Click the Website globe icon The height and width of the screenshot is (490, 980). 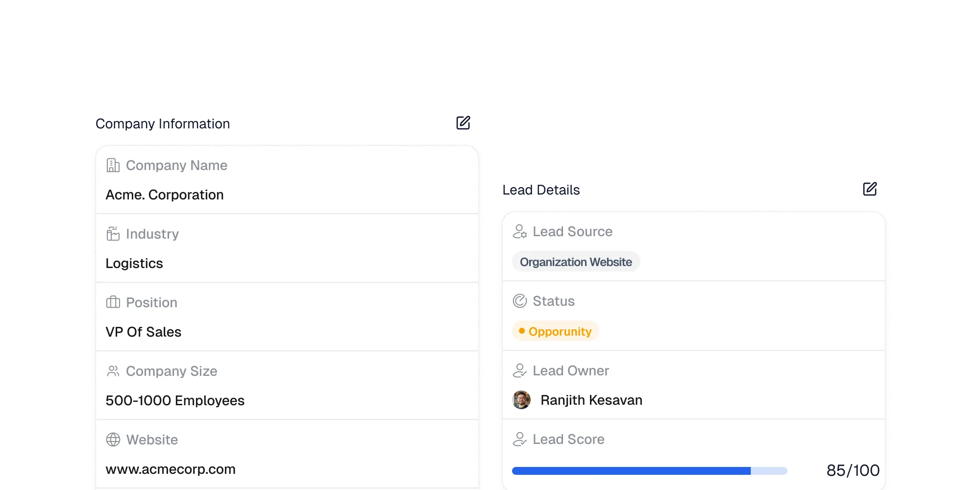click(x=114, y=440)
